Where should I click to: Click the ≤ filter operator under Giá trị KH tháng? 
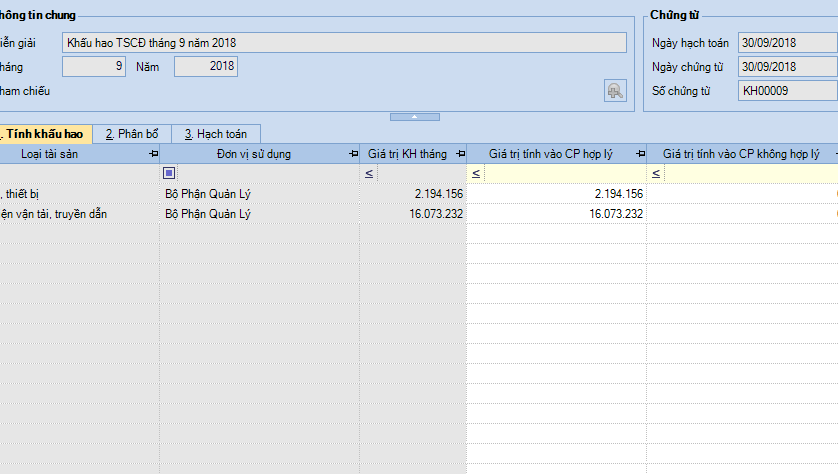pyautogui.click(x=368, y=174)
